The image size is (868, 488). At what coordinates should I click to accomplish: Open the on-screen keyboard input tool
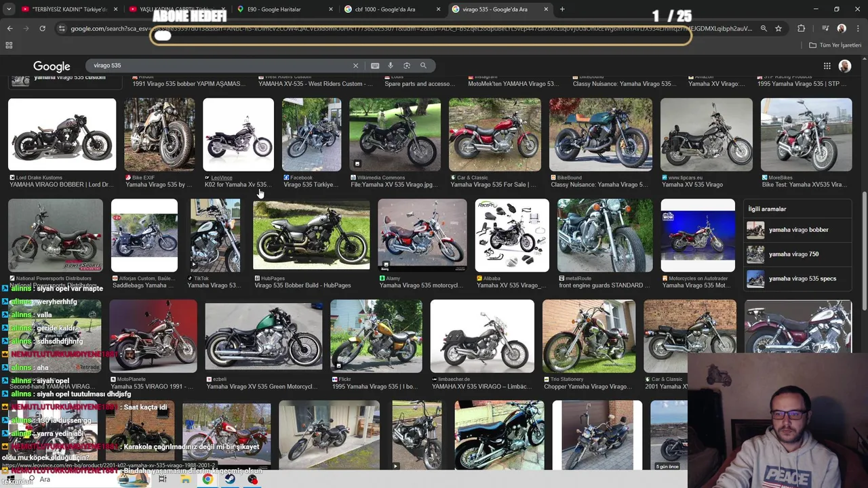click(375, 66)
